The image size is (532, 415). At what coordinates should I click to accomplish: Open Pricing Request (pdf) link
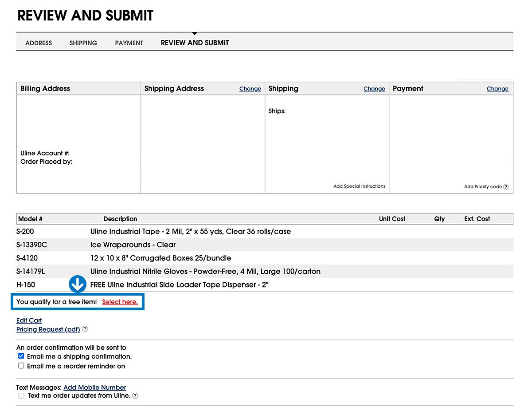click(48, 329)
